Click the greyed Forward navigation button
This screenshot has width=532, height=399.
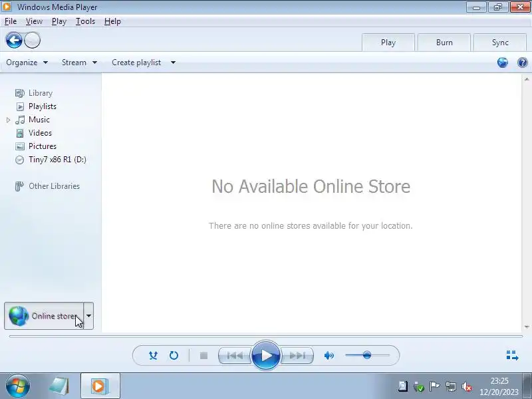click(x=32, y=41)
